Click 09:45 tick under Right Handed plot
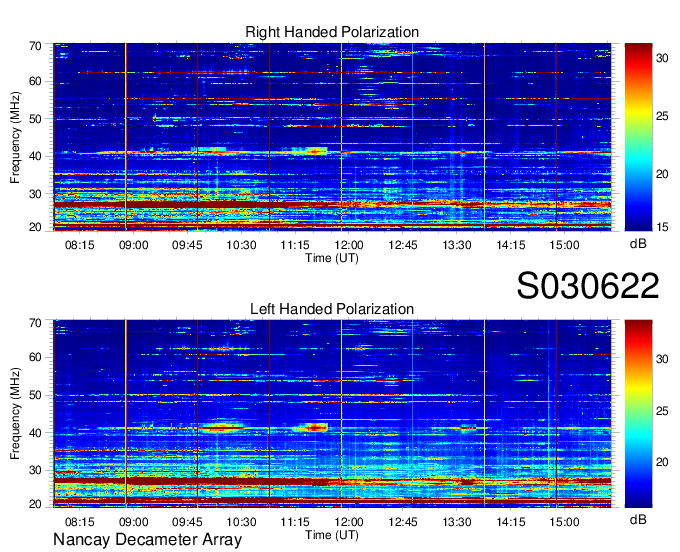680x552 pixels. point(187,245)
